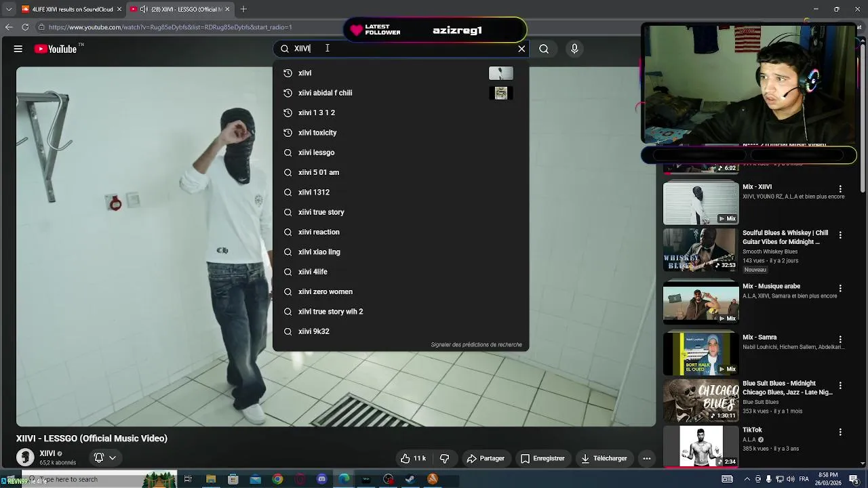Viewport: 868px width, 488px height.
Task: Choose suggestion "xiivi 5 01 am"
Action: click(x=400, y=172)
